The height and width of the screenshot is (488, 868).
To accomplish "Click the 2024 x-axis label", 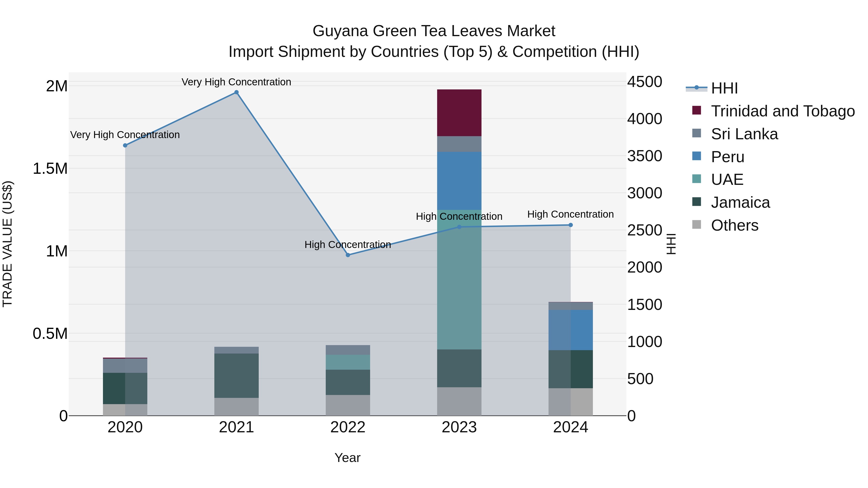I will click(x=570, y=427).
